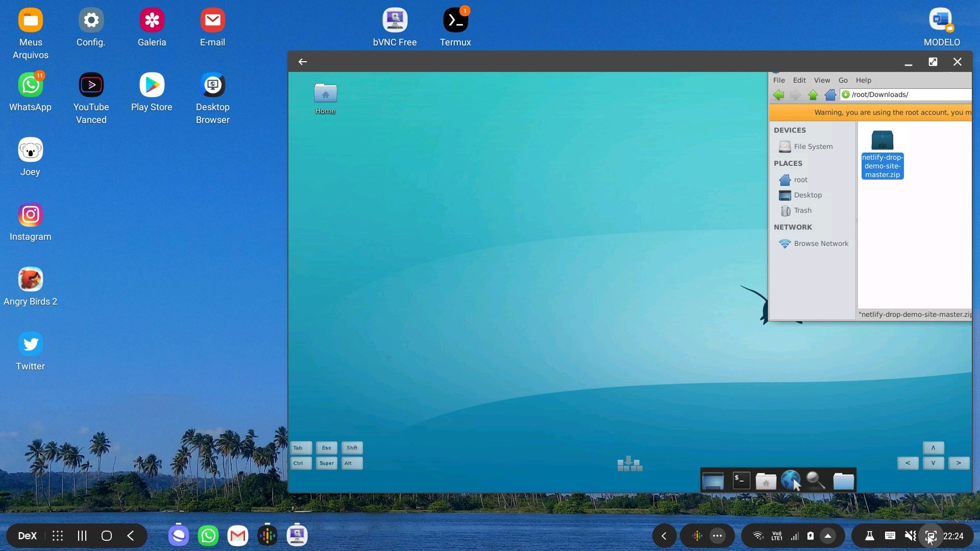Click back arrow in bVNC title bar
The image size is (980, 551).
coord(303,62)
